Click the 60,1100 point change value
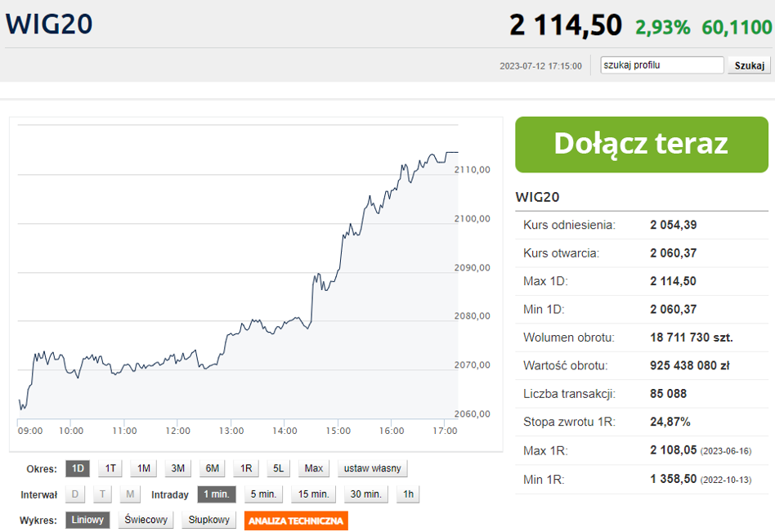 tap(737, 27)
